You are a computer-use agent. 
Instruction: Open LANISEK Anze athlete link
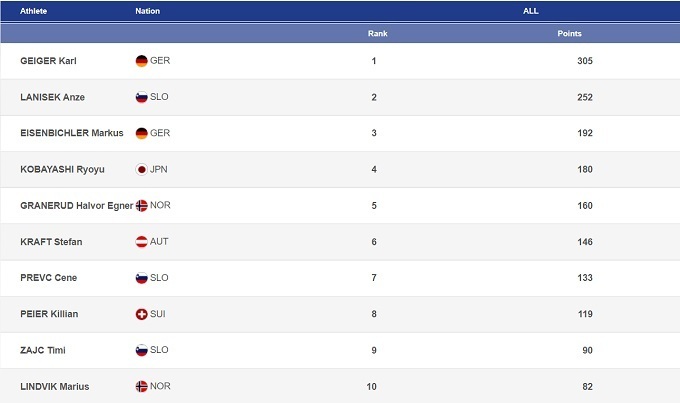[54, 97]
